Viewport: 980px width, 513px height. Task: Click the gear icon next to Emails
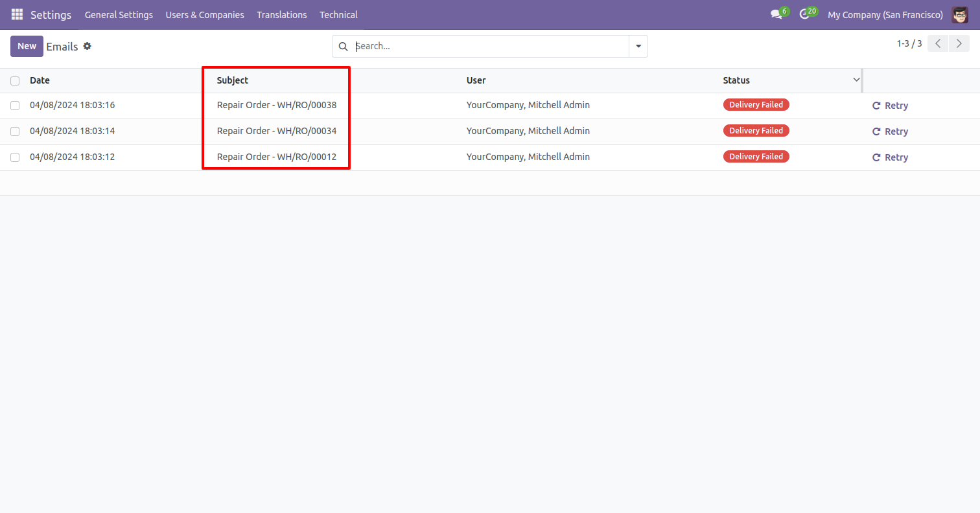(87, 46)
